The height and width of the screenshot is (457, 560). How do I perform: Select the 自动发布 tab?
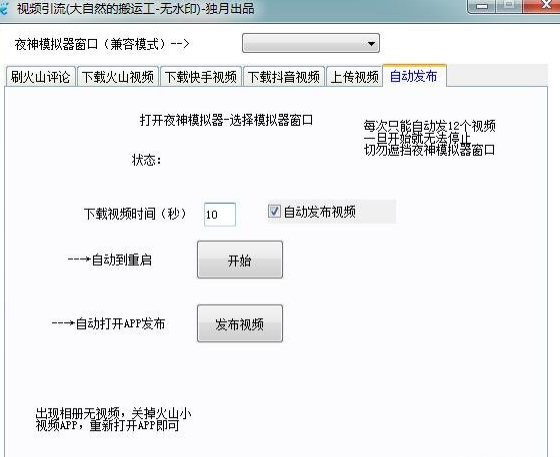click(x=414, y=76)
